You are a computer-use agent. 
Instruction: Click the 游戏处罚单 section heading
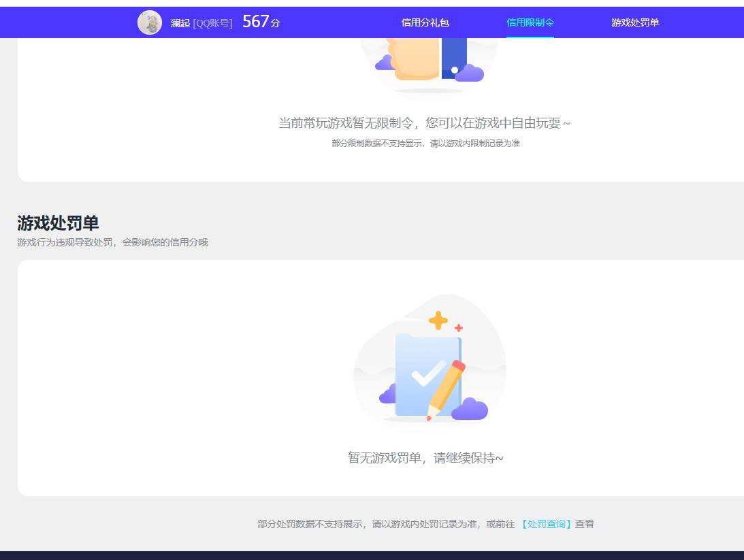click(58, 223)
